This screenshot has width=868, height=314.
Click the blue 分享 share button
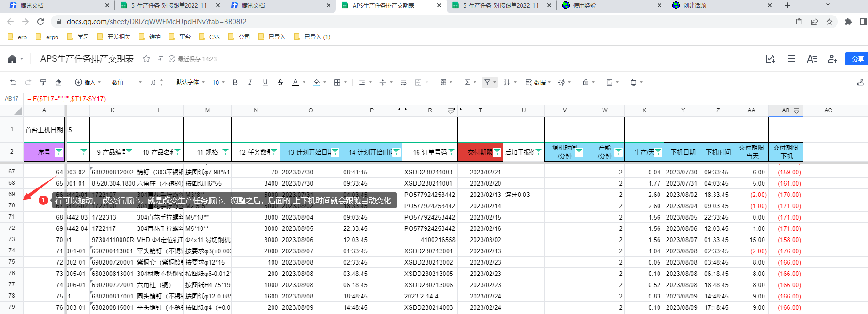point(857,59)
